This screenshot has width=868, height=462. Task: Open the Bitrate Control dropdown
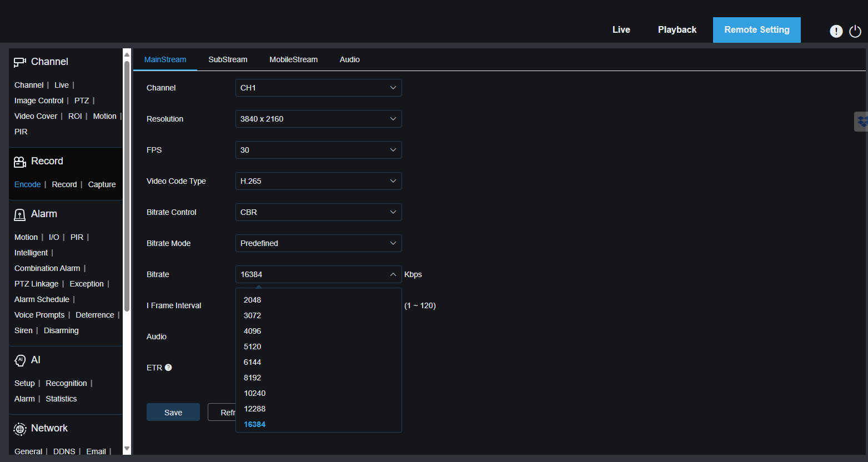(318, 212)
